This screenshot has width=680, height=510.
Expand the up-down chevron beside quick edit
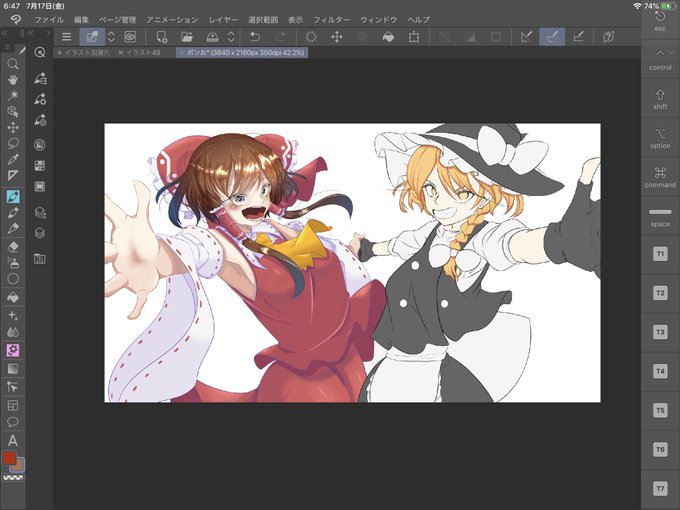click(111, 37)
